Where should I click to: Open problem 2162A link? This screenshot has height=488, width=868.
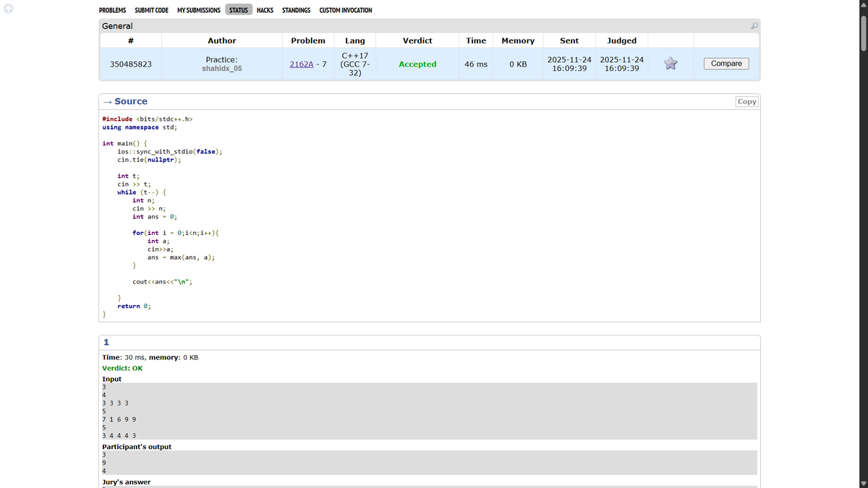[x=302, y=64]
